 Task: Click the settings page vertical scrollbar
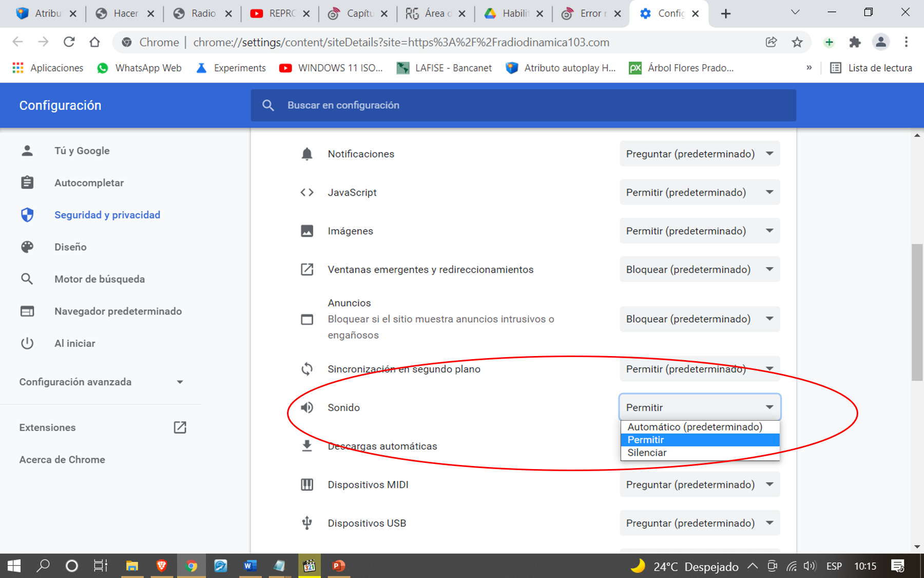pyautogui.click(x=917, y=312)
